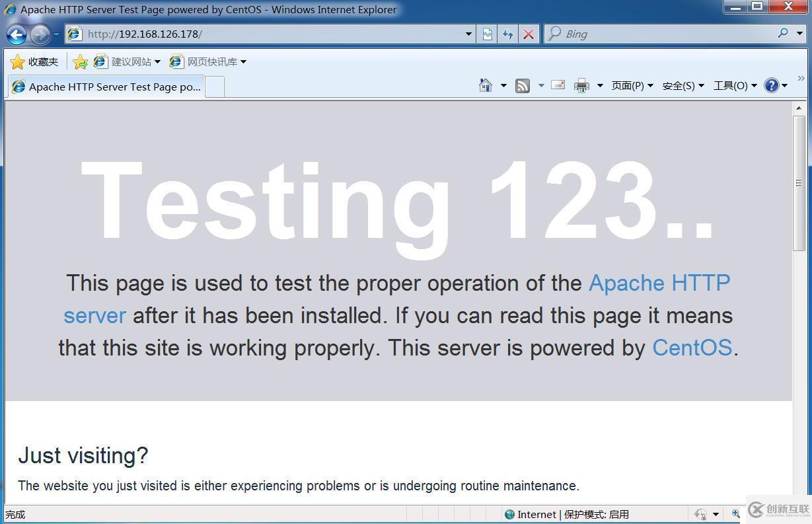Click the vertical scrollbar thumb
812x524 pixels.
[x=799, y=182]
